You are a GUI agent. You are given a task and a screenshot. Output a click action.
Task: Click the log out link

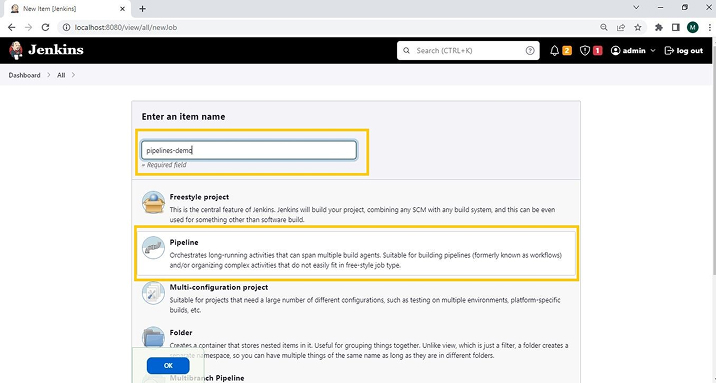[x=684, y=51]
